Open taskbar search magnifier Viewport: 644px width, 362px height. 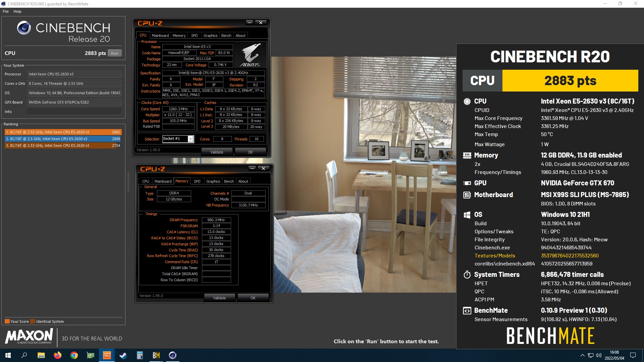tap(24, 355)
